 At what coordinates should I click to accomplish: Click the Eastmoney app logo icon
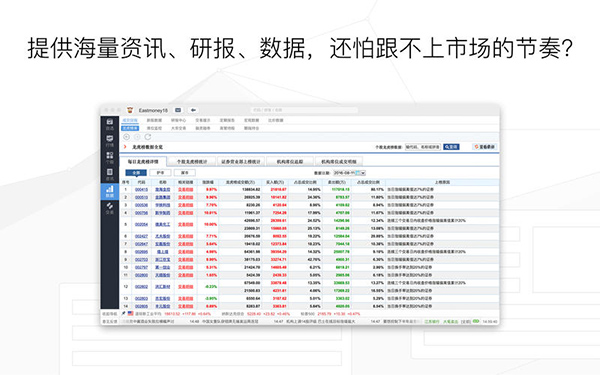[x=130, y=110]
